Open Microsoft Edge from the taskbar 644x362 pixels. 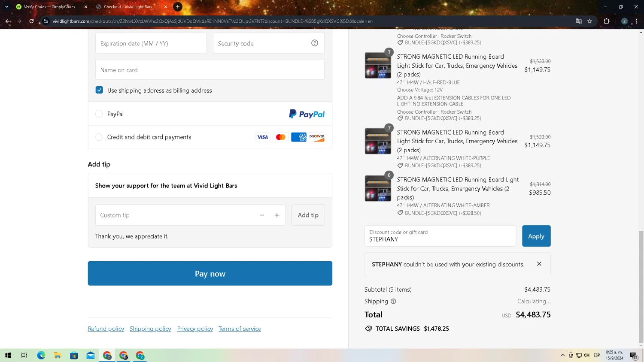point(41,355)
